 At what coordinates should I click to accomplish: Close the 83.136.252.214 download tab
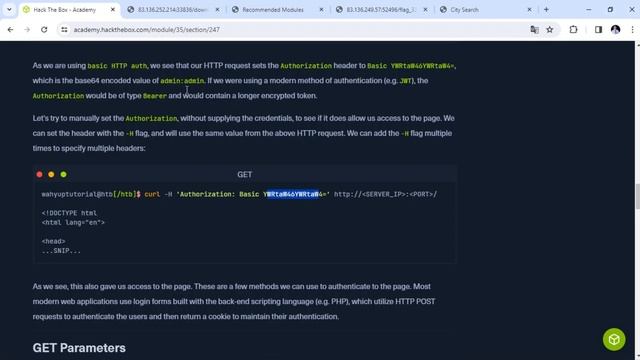217,9
